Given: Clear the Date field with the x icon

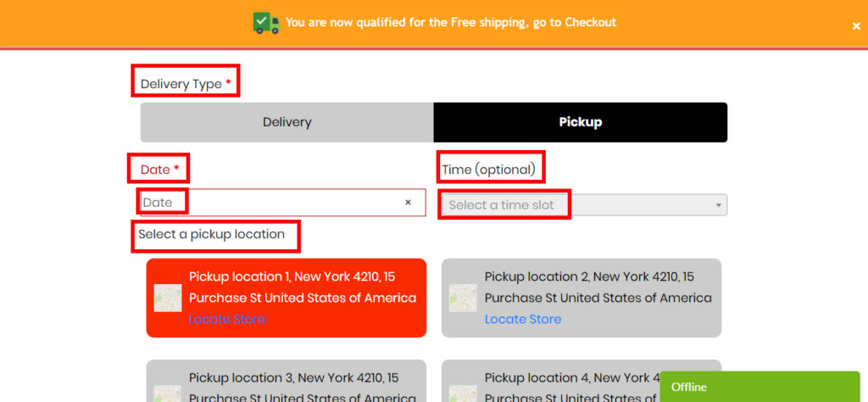Looking at the screenshot, I should point(408,203).
